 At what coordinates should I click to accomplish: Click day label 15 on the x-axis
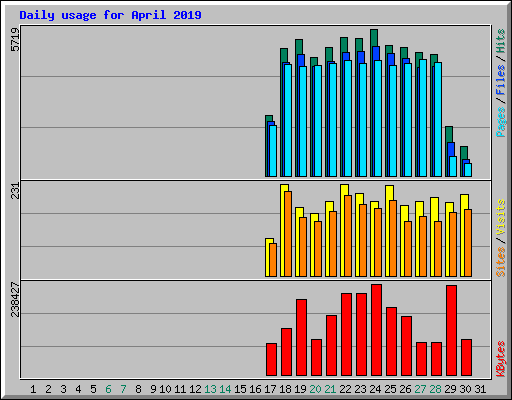(240, 389)
